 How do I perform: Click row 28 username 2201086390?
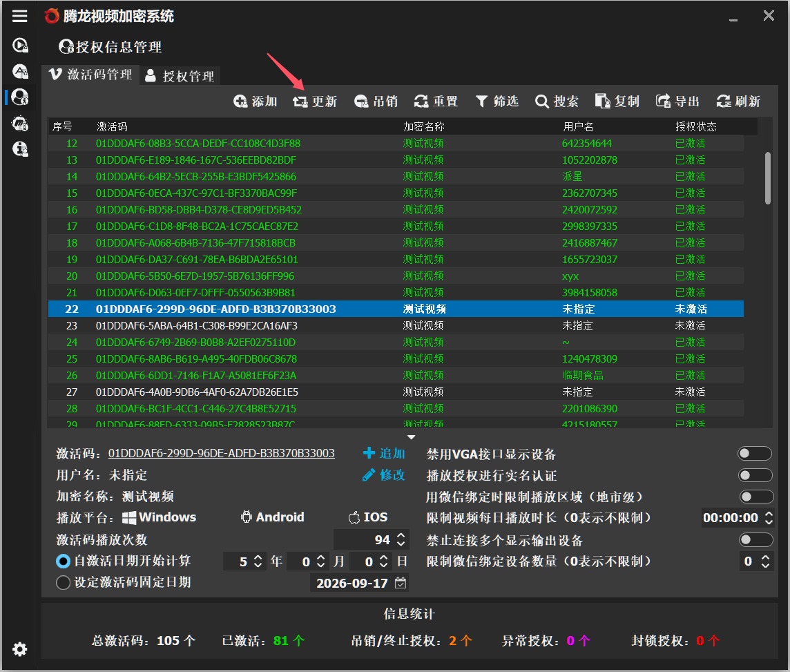tap(590, 409)
